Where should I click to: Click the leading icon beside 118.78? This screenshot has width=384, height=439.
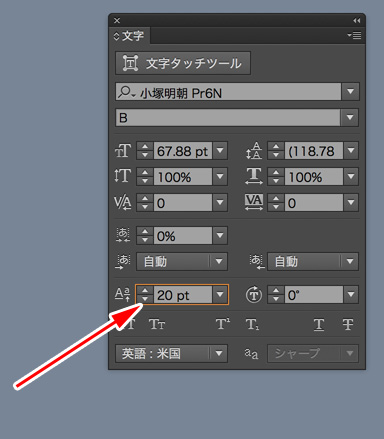tap(254, 151)
